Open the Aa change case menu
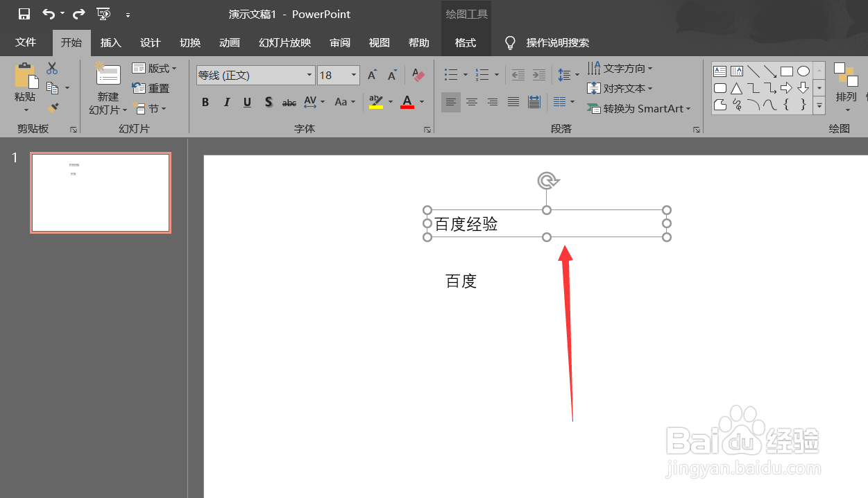868x498 pixels. (x=345, y=103)
